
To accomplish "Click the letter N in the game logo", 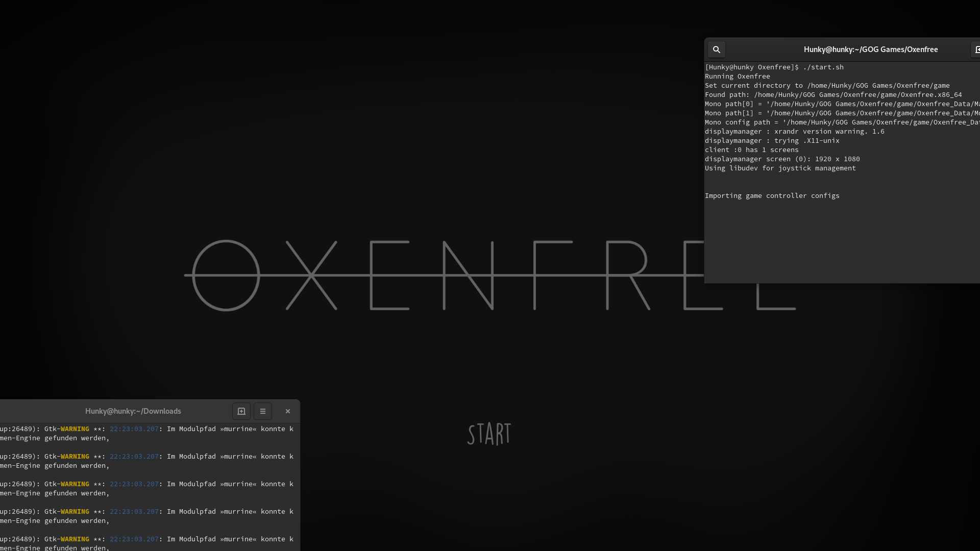I will [x=468, y=275].
